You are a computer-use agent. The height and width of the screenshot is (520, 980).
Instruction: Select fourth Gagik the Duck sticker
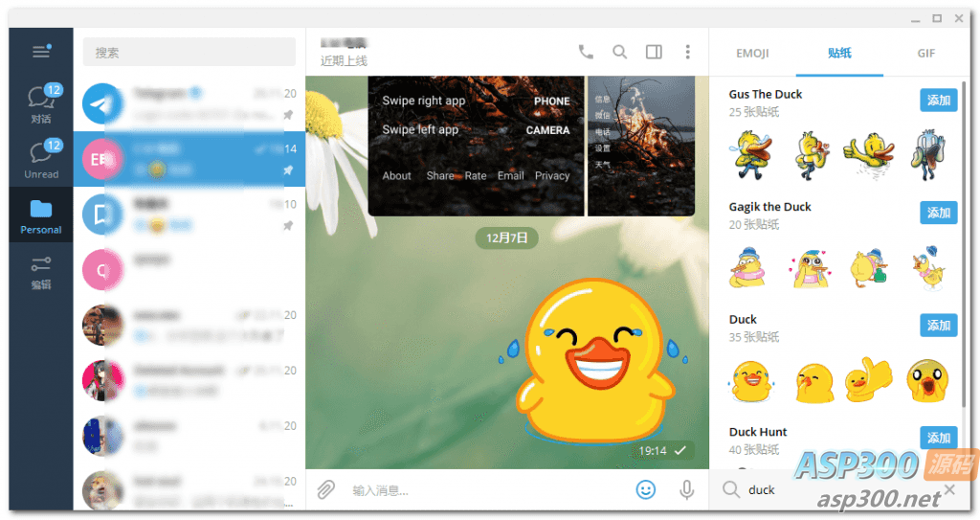pyautogui.click(x=927, y=268)
